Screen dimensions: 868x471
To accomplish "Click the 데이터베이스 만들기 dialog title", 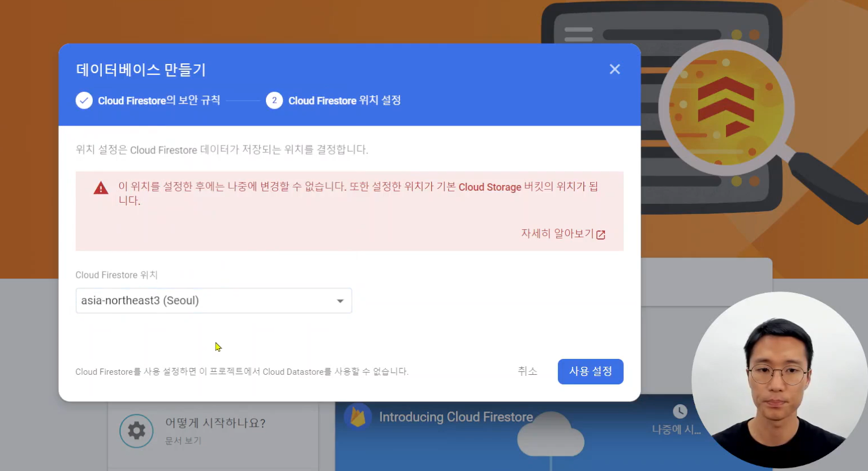I will [x=141, y=70].
